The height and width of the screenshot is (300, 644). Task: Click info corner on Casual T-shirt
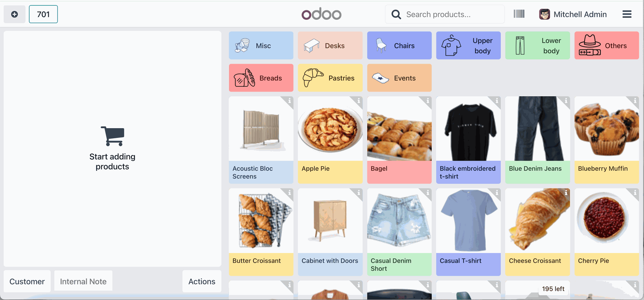pyautogui.click(x=497, y=193)
